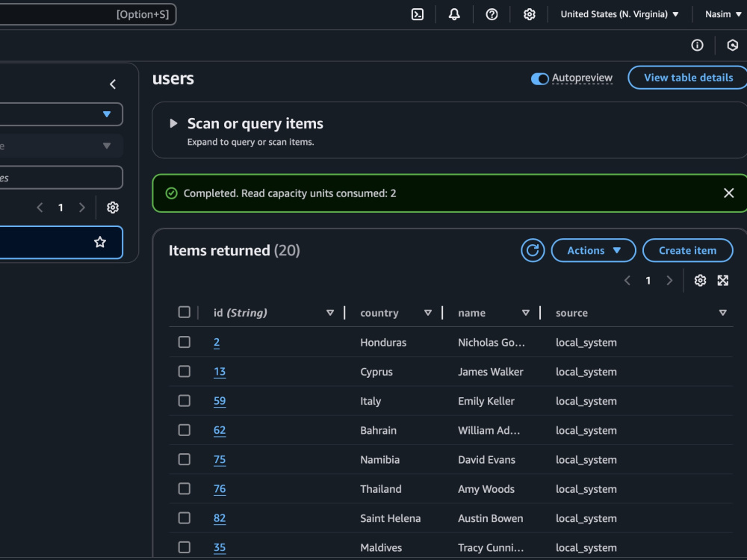Open the id column sort menu
The width and height of the screenshot is (747, 560).
(x=330, y=313)
